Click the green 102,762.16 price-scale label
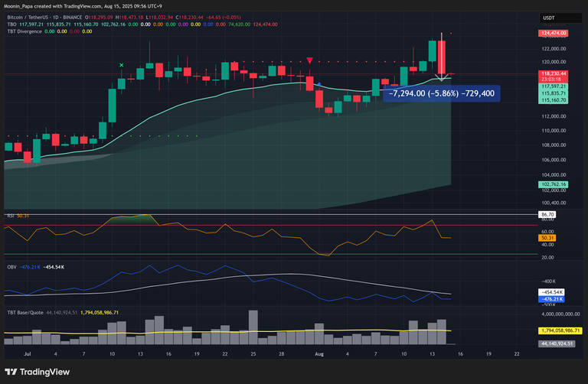 coord(553,184)
